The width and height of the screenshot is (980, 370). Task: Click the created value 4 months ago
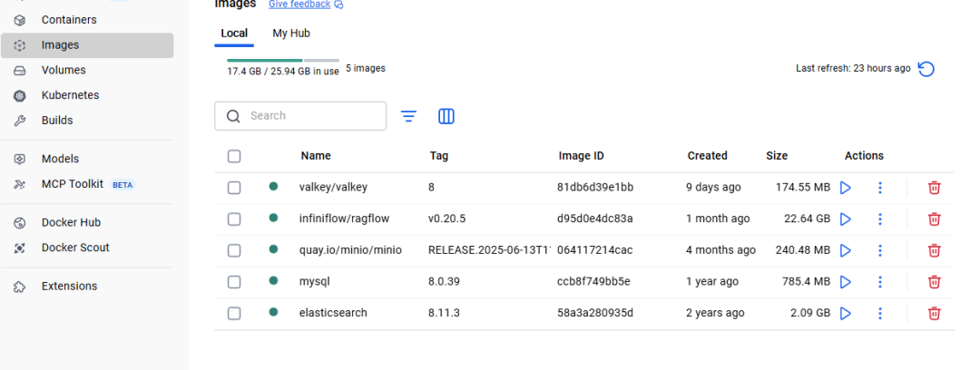720,250
